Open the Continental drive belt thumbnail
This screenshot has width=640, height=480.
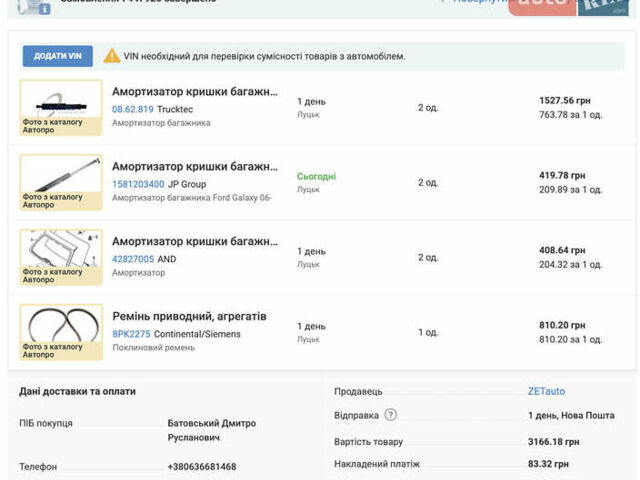[61, 332]
